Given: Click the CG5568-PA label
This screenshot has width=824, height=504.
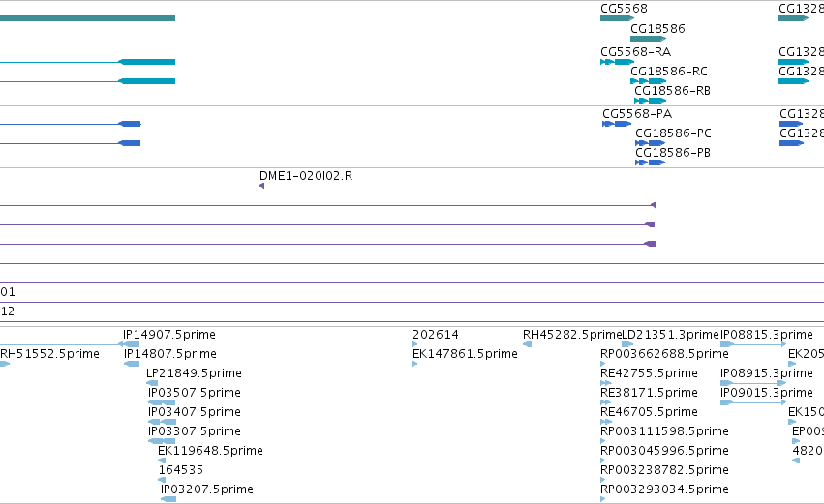Looking at the screenshot, I should [x=637, y=114].
